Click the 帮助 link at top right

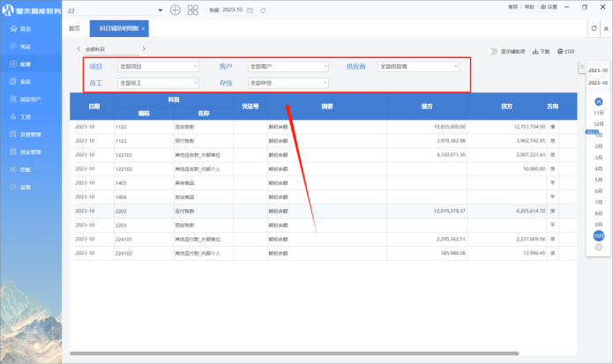coord(529,6)
